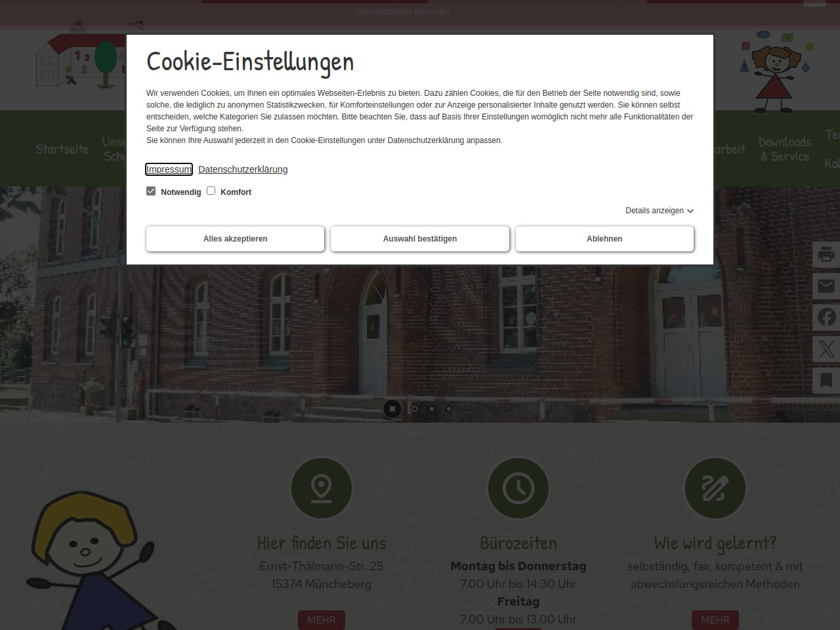840x630 pixels.
Task: Toggle the Notwendig checkbox
Action: (x=151, y=191)
